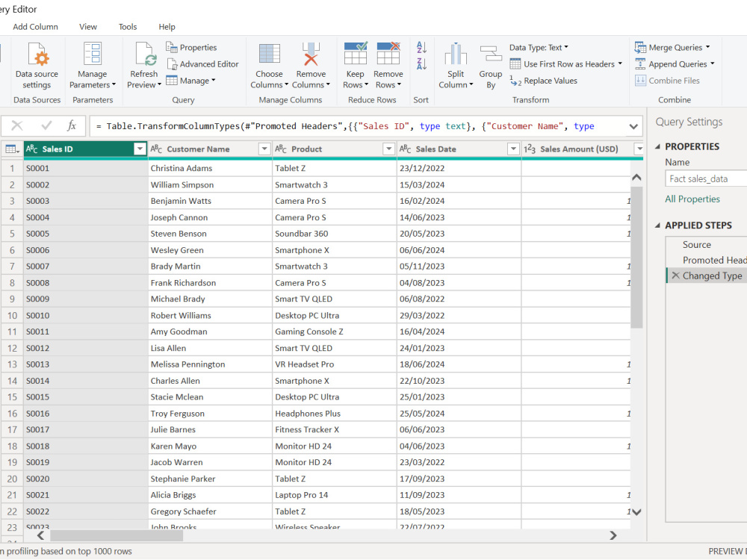
Task: Click the Refresh Preview icon
Action: click(146, 54)
